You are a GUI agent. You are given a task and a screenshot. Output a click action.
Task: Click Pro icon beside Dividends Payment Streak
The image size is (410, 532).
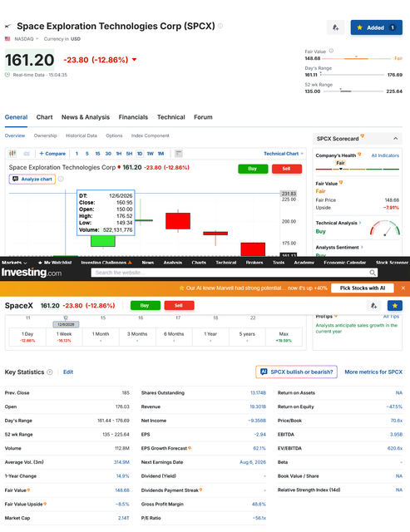pos(200,490)
